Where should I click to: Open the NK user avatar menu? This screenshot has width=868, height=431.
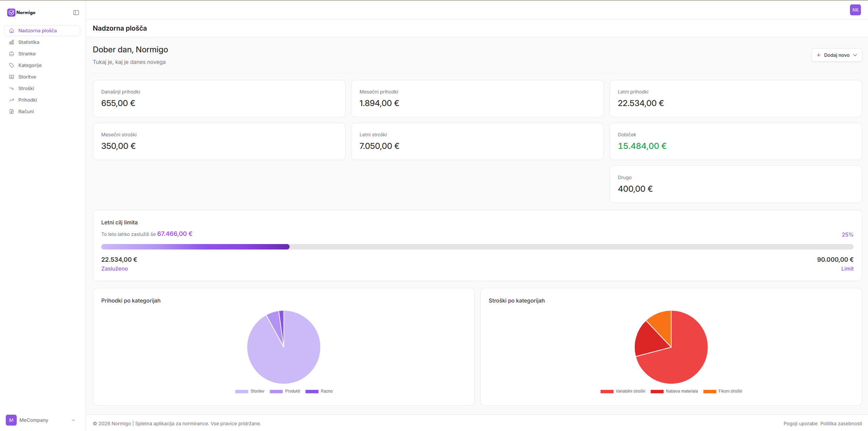[x=855, y=10]
